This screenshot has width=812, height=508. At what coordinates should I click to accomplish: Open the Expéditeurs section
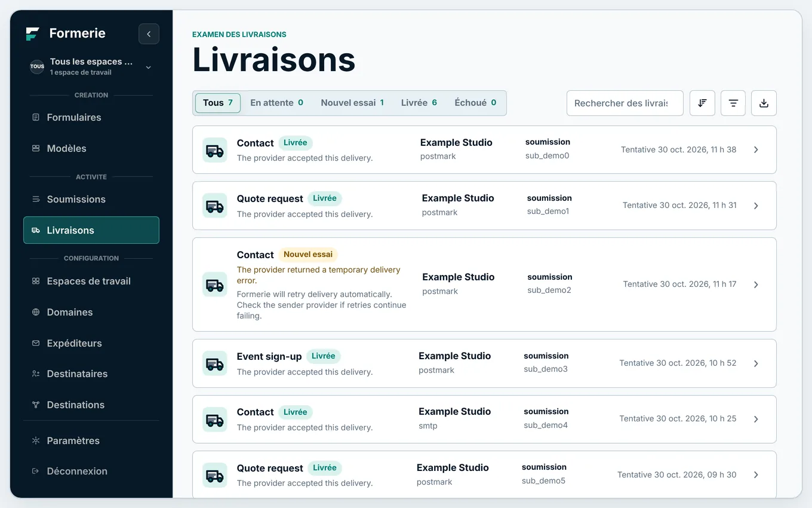[91, 343]
